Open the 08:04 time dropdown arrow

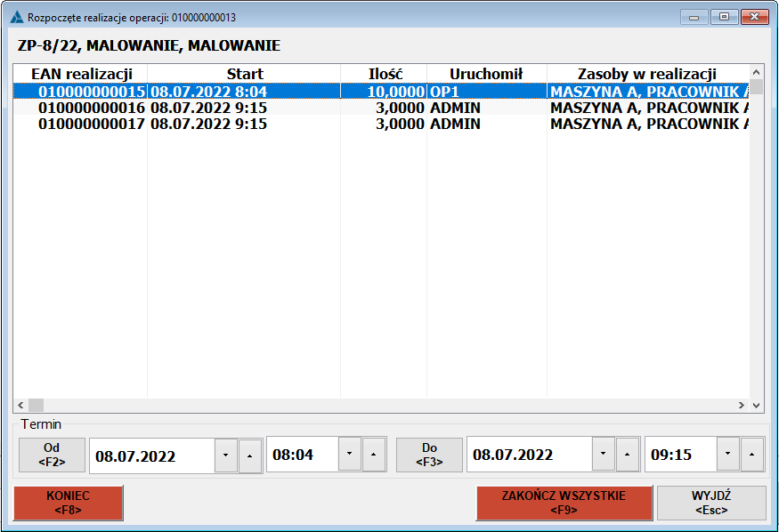click(349, 454)
